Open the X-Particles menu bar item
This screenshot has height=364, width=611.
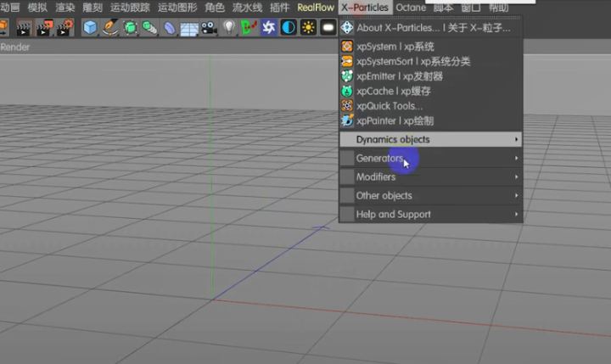365,8
